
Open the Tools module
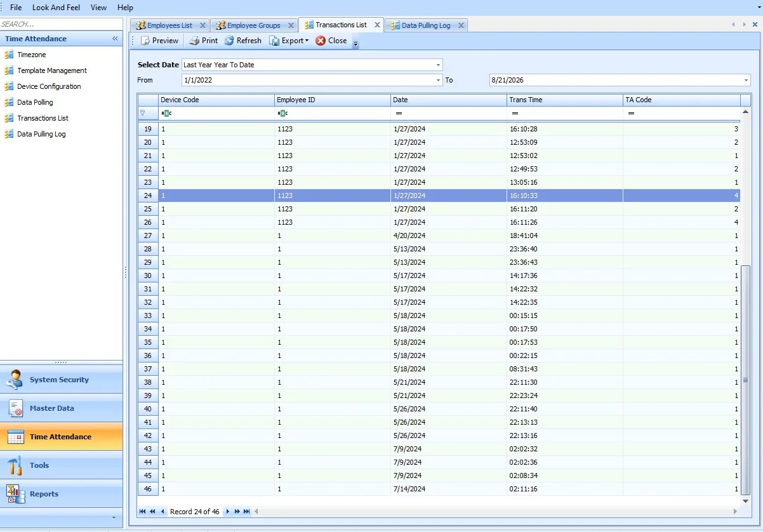(62, 465)
